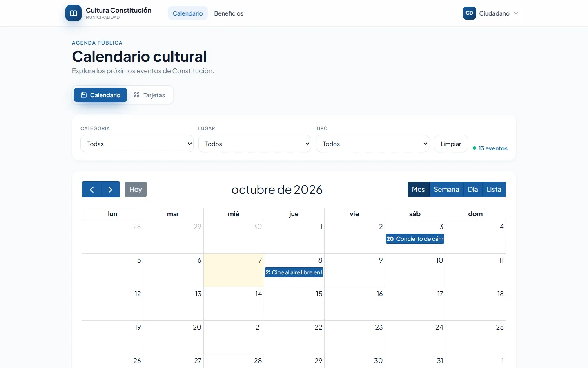Image resolution: width=588 pixels, height=368 pixels.
Task: Click the 'sáb' column header
Action: pos(415,214)
